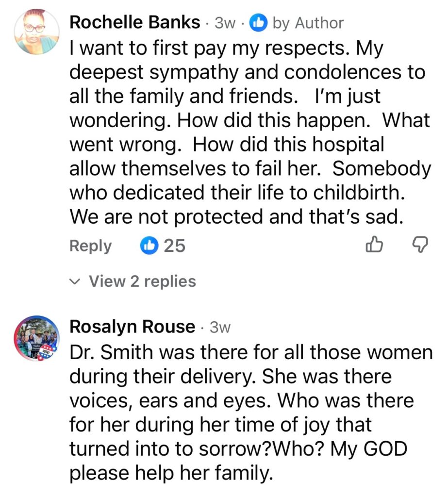This screenshot has width=448, height=497.
Task: Click the 3w timestamp on Rosalyn's comment
Action: click(220, 328)
